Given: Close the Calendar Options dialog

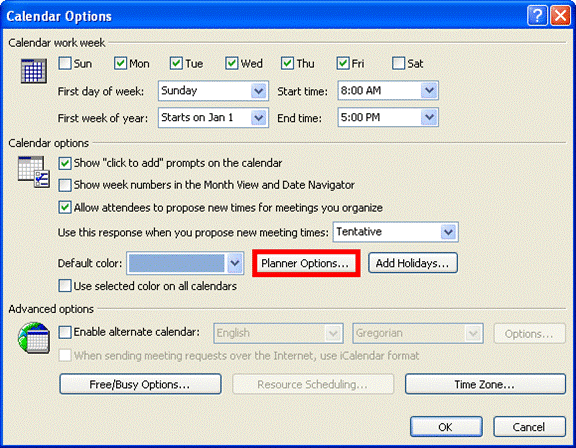Looking at the screenshot, I should click(x=560, y=16).
